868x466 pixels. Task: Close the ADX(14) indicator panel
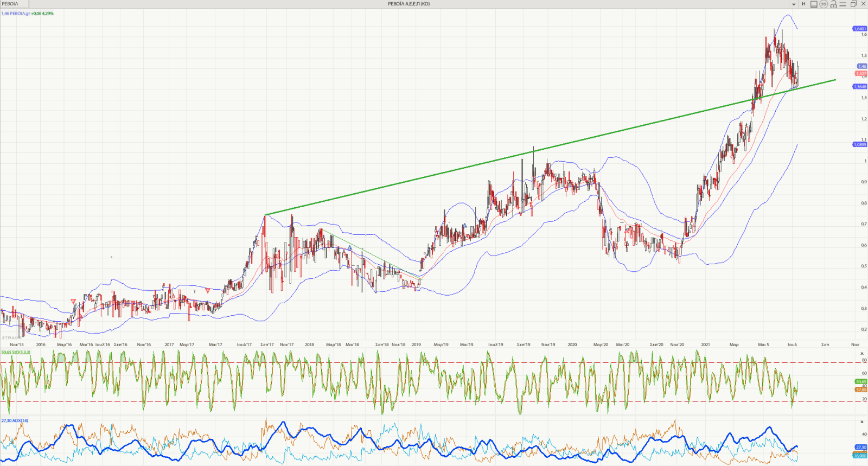pyautogui.click(x=862, y=422)
